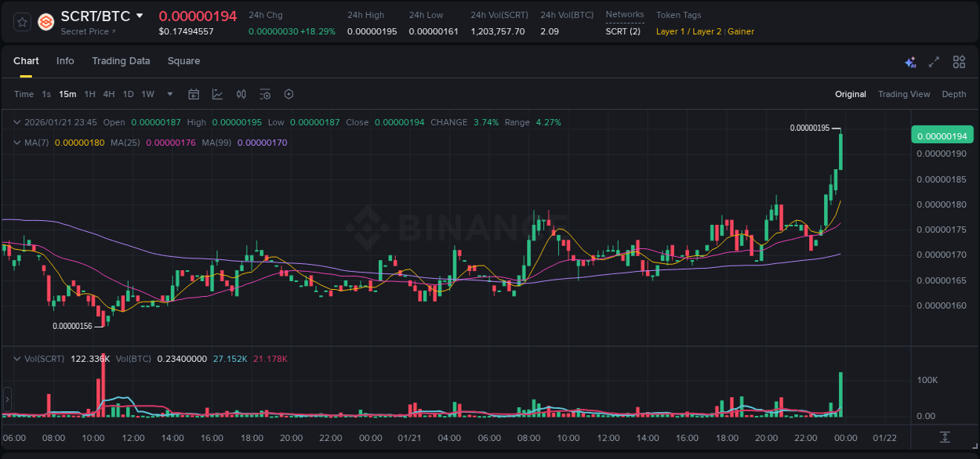Collapse the OHLC info row chevron
Screen dimensions: 980x459
click(x=17, y=122)
